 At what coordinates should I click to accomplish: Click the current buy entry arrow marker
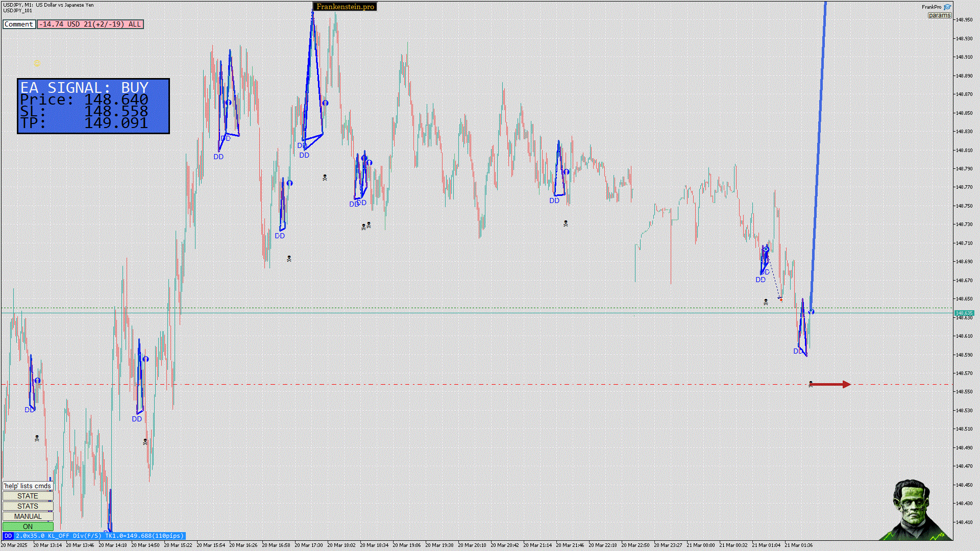[x=811, y=311]
